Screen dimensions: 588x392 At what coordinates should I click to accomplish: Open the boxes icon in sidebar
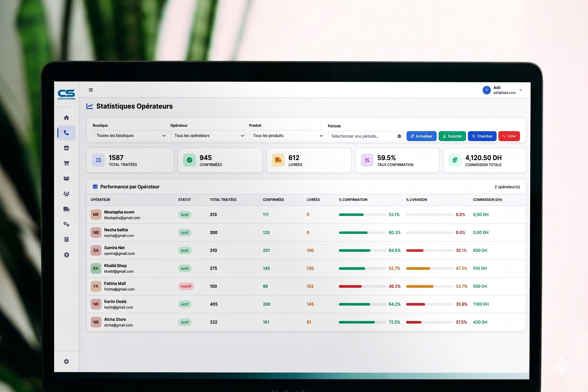pos(67,179)
